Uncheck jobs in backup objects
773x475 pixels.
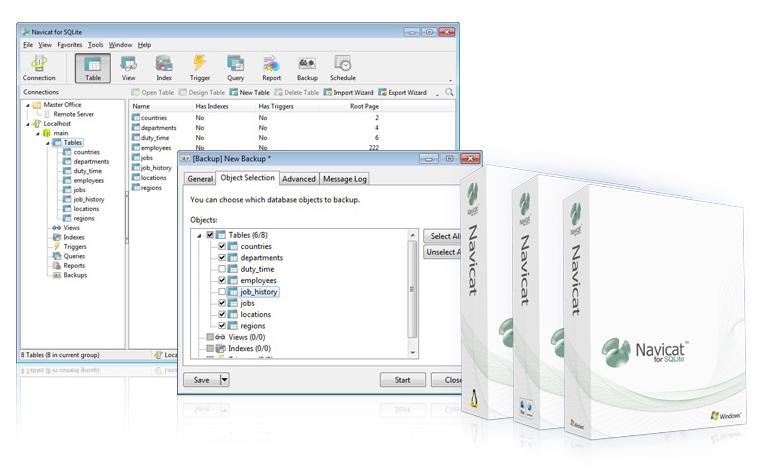(x=222, y=303)
